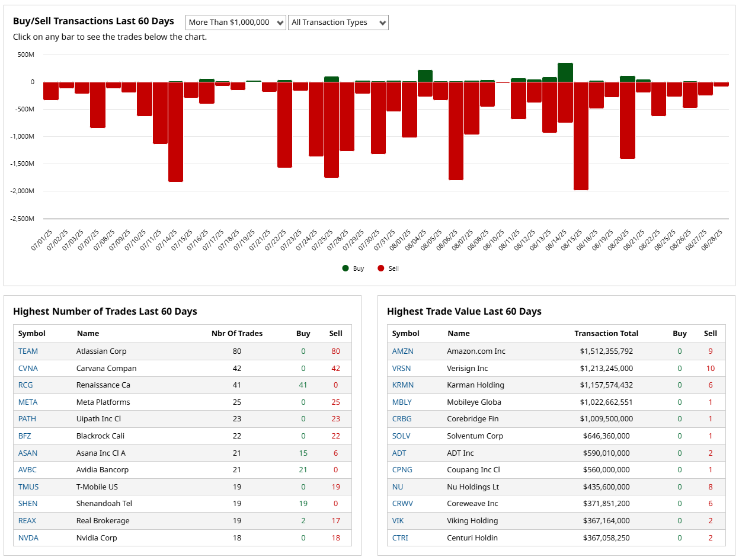This screenshot has height=560, width=739.
Task: Open the META symbol link
Action: (x=28, y=402)
